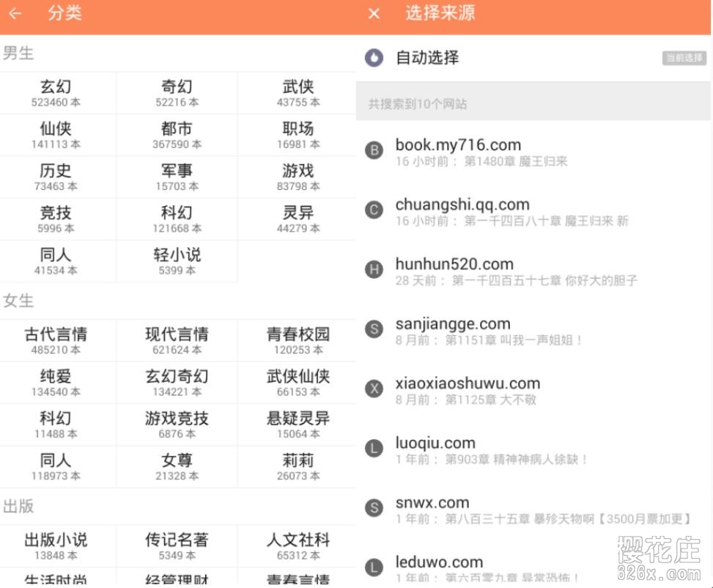Open 职场 category
The width and height of the screenshot is (713, 588).
click(298, 135)
